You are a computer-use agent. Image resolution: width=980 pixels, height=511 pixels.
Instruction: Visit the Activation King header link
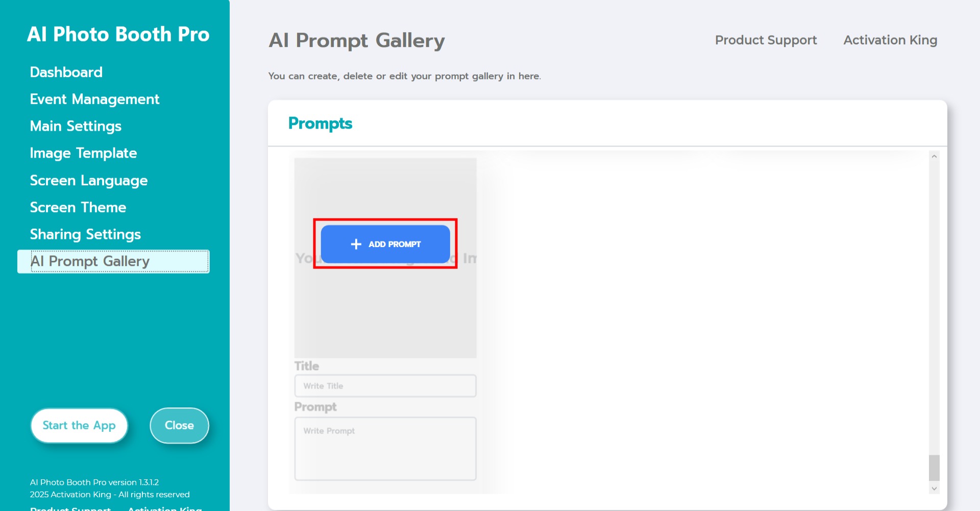890,40
